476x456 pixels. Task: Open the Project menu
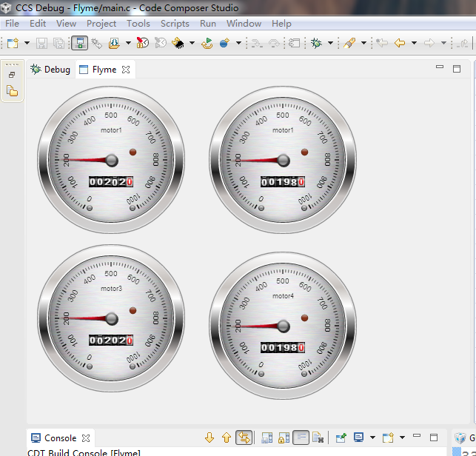pos(101,24)
